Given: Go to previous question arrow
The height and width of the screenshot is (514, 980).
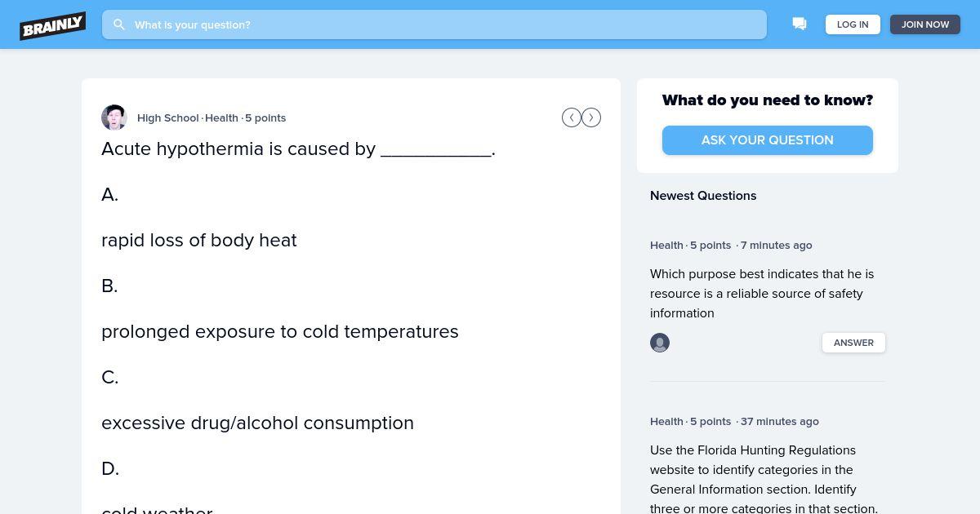Looking at the screenshot, I should pos(572,117).
